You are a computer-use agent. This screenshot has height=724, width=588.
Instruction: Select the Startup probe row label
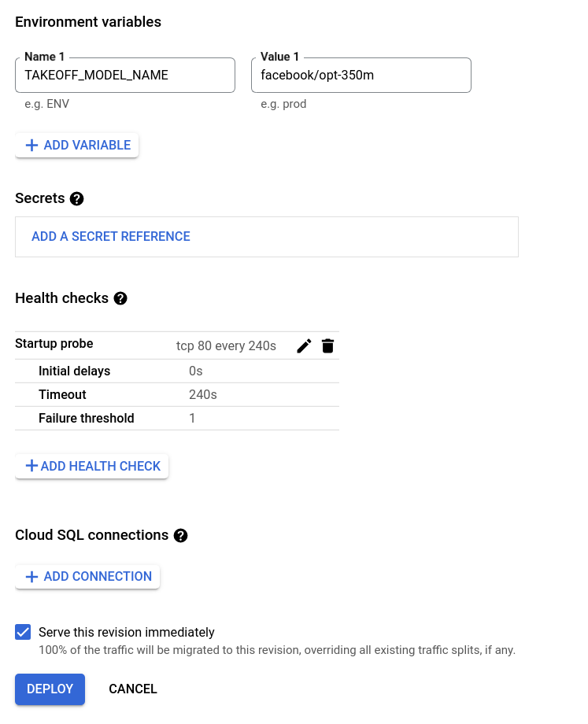(54, 344)
